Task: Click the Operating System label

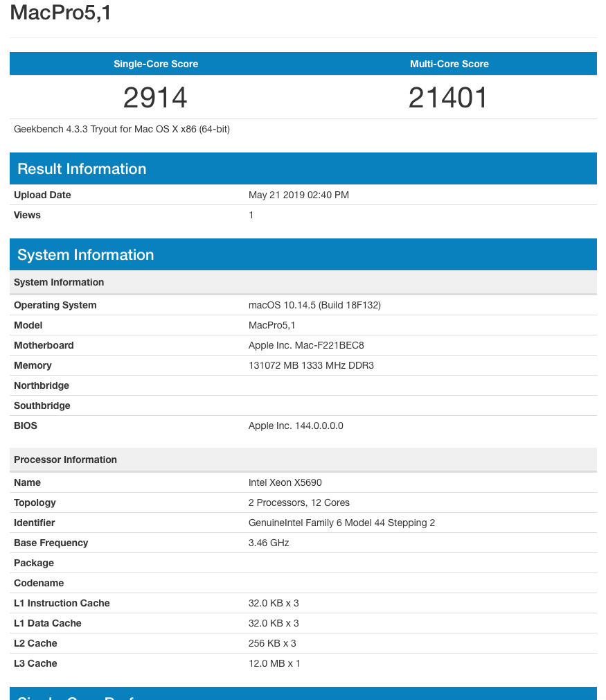Action: point(55,306)
